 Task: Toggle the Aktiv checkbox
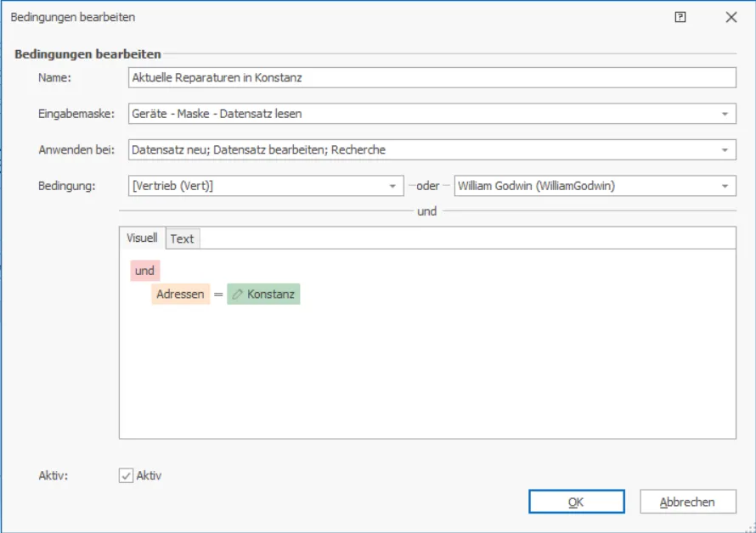[126, 475]
